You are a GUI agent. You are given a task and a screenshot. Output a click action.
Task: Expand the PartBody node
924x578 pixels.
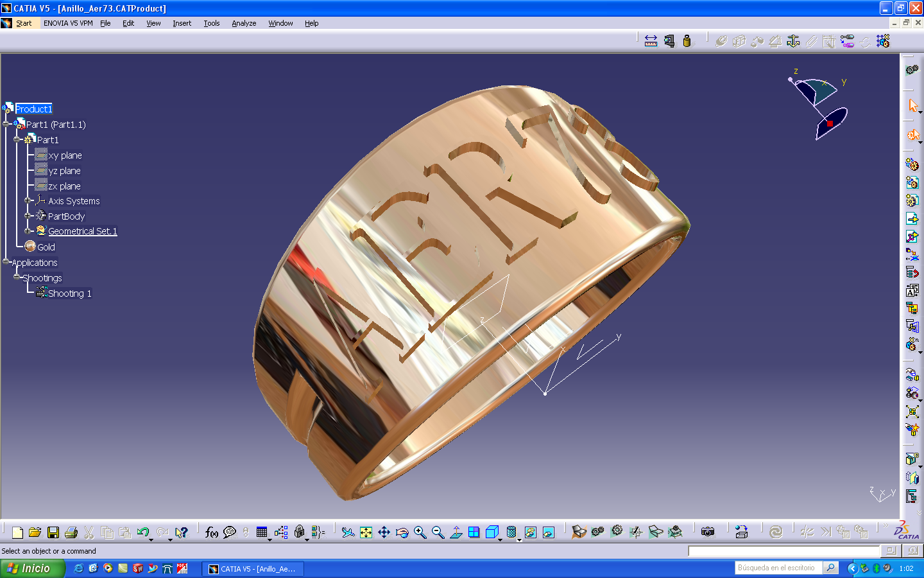[x=28, y=216]
